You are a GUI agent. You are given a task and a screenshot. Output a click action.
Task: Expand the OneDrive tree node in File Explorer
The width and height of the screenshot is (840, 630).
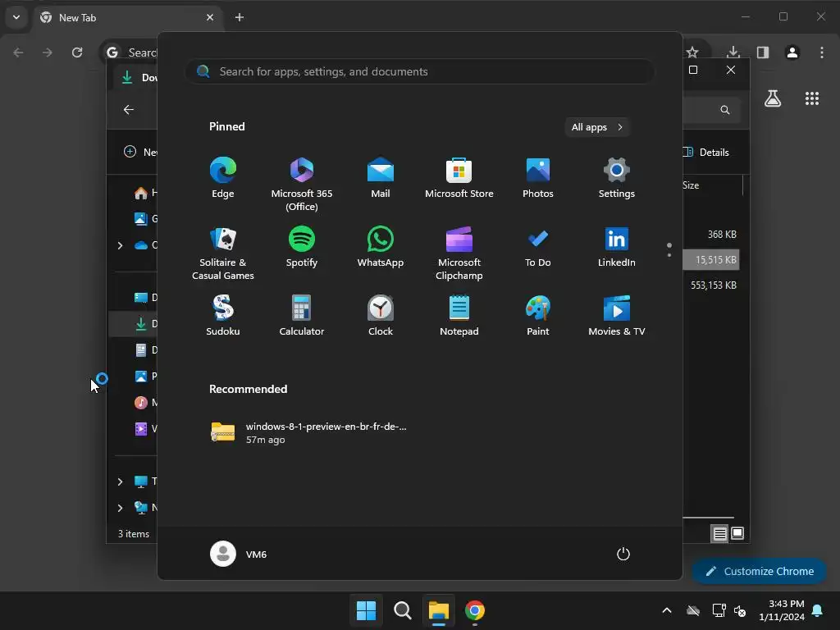[x=120, y=245]
